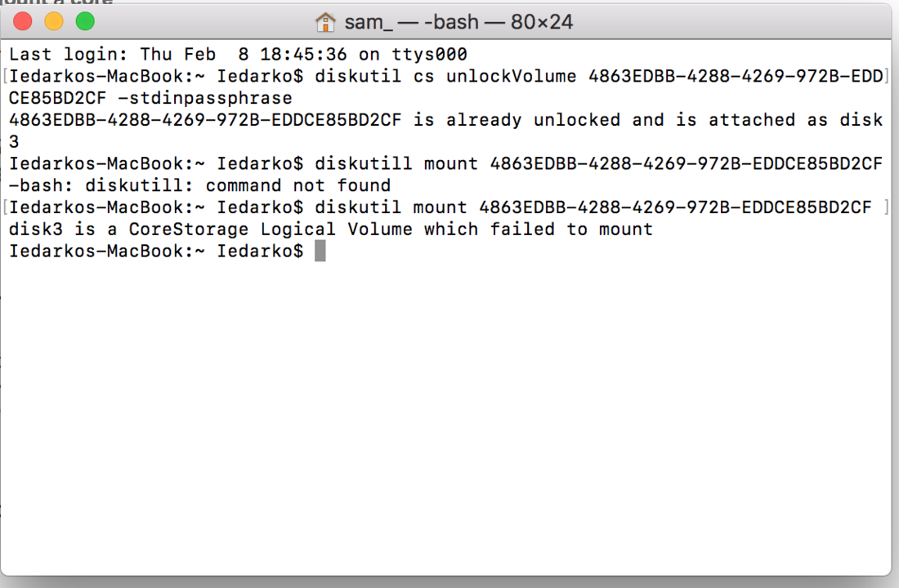Click the 'failed to mount' error text
The height and width of the screenshot is (588, 899).
(571, 229)
